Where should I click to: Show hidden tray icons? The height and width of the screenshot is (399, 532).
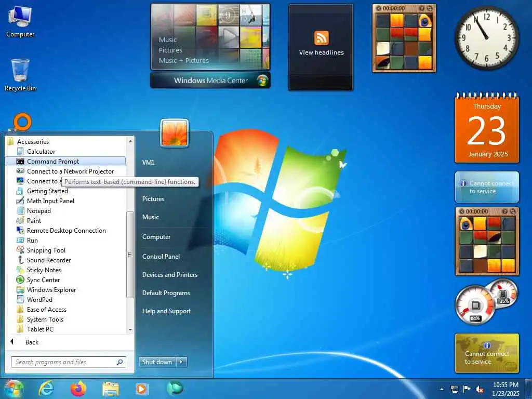[442, 389]
